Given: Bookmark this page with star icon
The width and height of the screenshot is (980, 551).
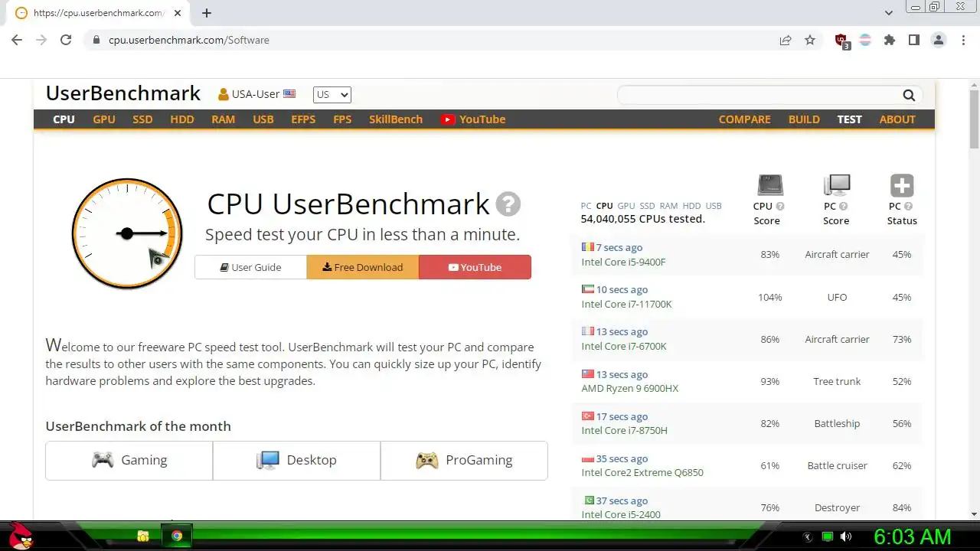Looking at the screenshot, I should coord(810,40).
